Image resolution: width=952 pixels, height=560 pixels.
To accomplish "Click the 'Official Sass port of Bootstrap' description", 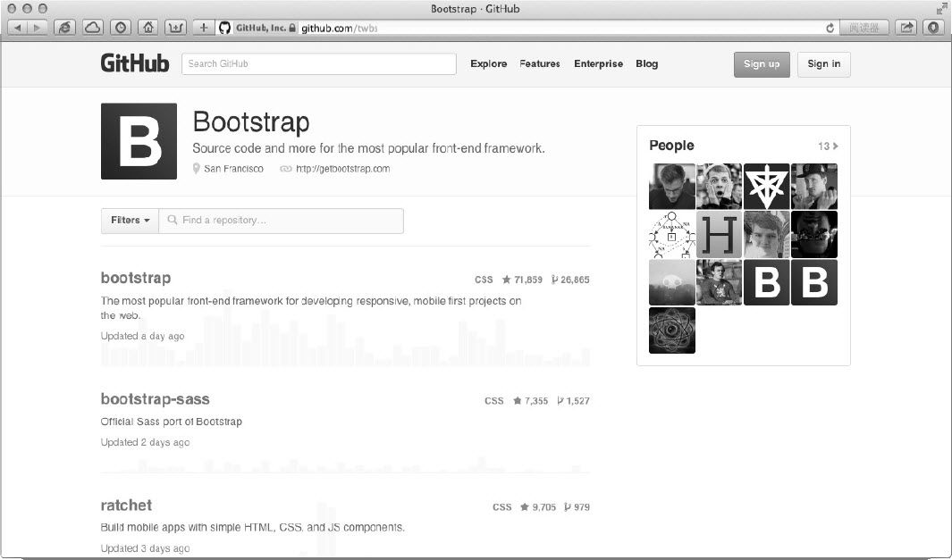I will (x=172, y=422).
